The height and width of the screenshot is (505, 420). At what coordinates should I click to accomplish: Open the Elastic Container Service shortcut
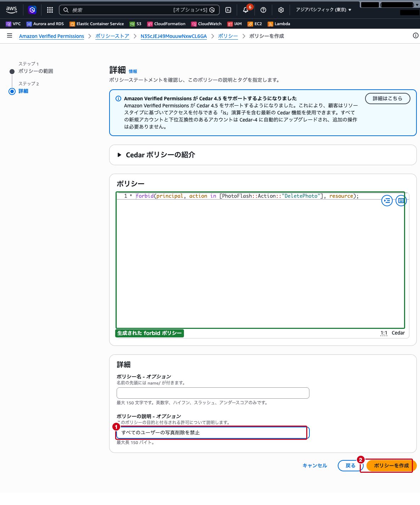pyautogui.click(x=97, y=24)
